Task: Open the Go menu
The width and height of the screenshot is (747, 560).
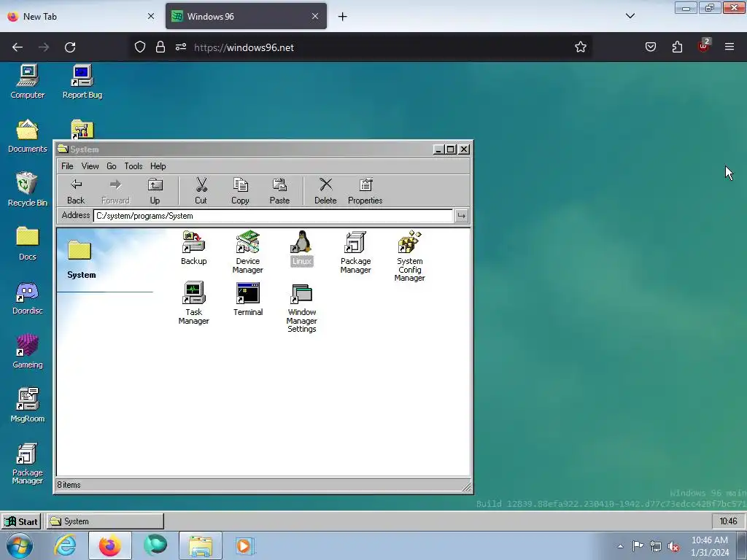Action: 112,166
